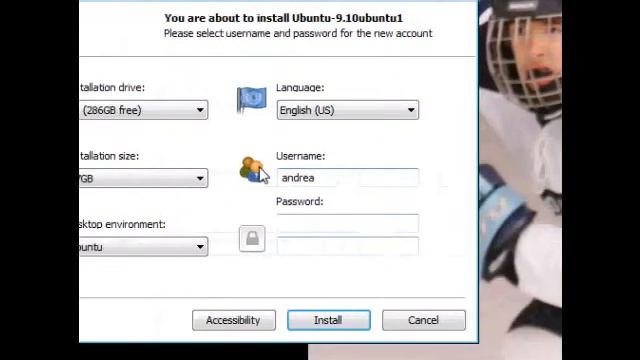Open the Installation drive dropdown showing 286GB free
This screenshot has height=360, width=640.
(144, 110)
